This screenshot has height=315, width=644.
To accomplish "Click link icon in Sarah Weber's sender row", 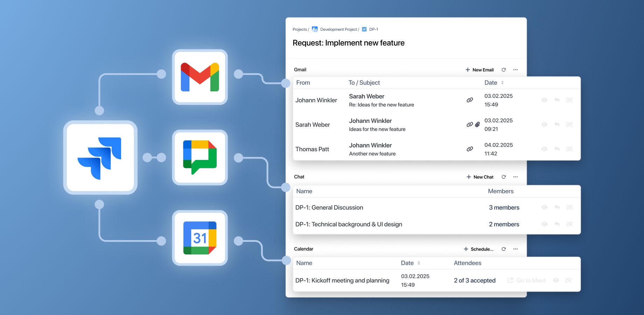I will click(x=470, y=125).
